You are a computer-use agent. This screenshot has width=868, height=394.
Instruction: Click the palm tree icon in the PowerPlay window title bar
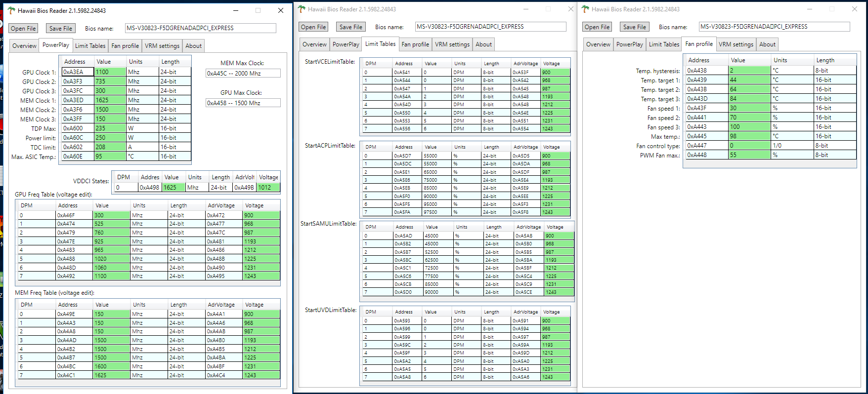tap(11, 10)
